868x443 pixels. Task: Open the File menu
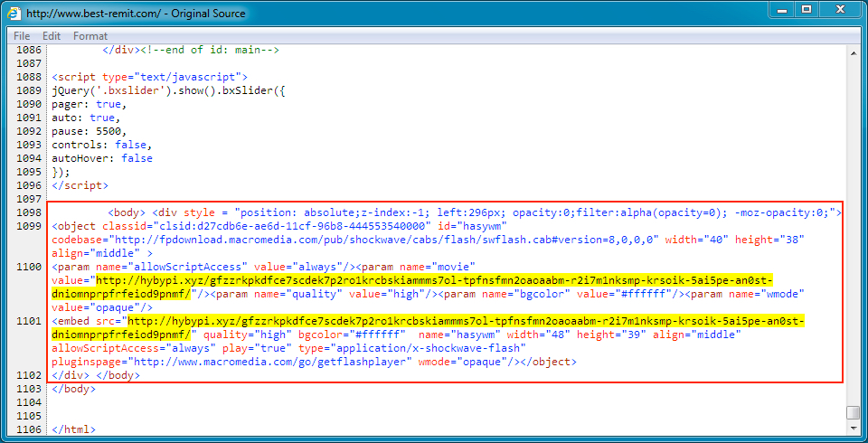pos(22,36)
